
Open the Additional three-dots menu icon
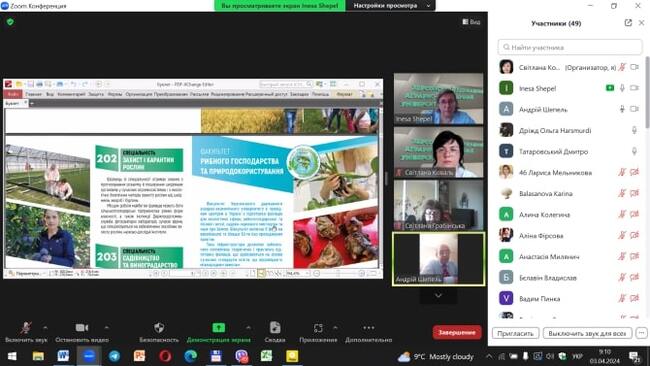(x=369, y=328)
